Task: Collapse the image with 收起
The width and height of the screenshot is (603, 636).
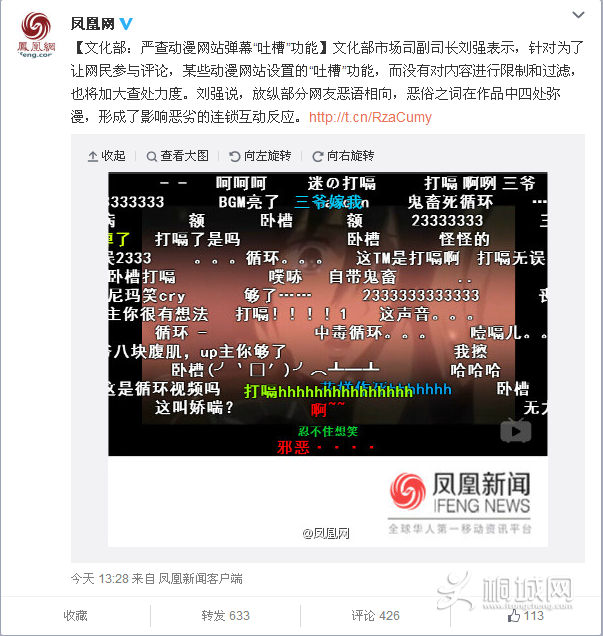Action: tap(107, 156)
